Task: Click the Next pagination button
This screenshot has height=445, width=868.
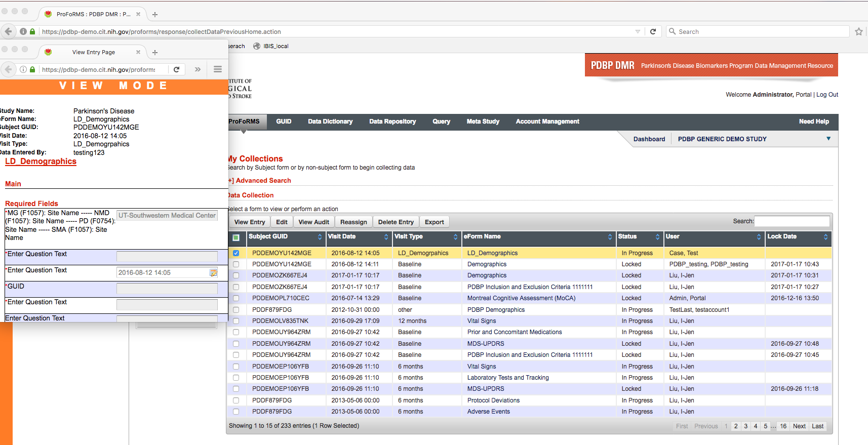Action: (x=799, y=426)
